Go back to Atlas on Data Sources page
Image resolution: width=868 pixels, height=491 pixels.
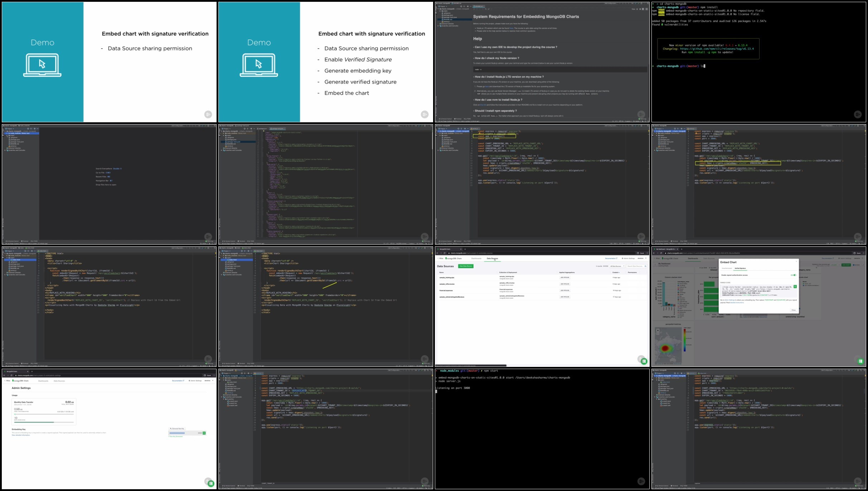coord(440,258)
